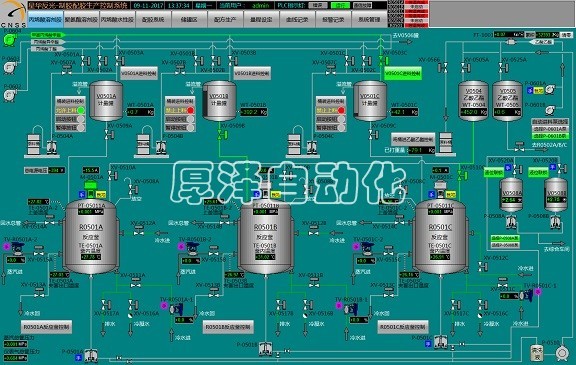
Task: Open the 报警记录 tab
Action: point(333,19)
